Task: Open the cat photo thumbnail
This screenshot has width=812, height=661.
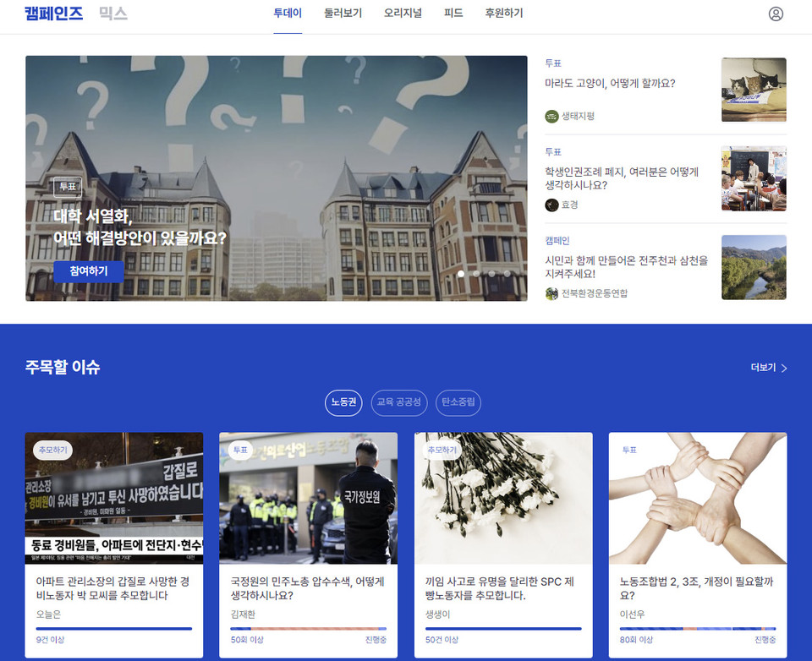Action: click(x=754, y=90)
